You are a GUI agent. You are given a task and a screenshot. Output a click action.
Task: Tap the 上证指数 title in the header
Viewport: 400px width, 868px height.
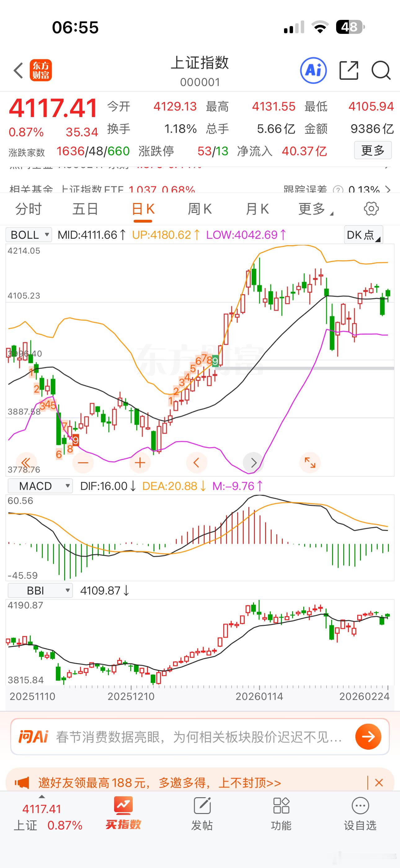coord(200,63)
